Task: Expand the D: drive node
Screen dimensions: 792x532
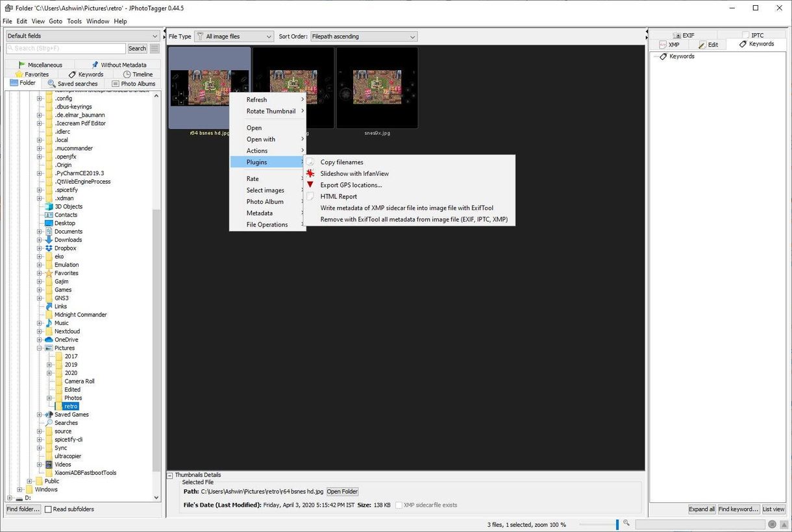Action: pos(10,498)
